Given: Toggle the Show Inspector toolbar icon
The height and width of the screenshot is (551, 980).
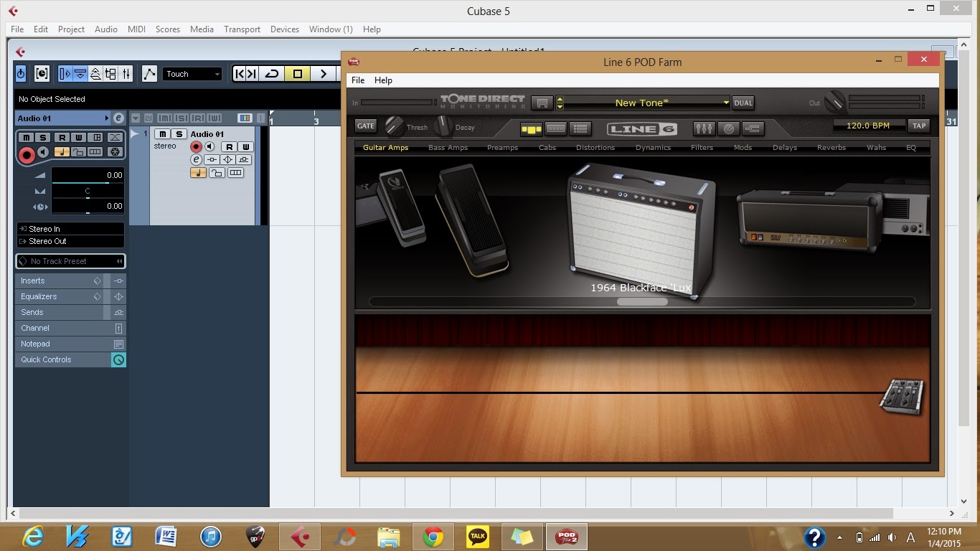Looking at the screenshot, I should tap(65, 73).
